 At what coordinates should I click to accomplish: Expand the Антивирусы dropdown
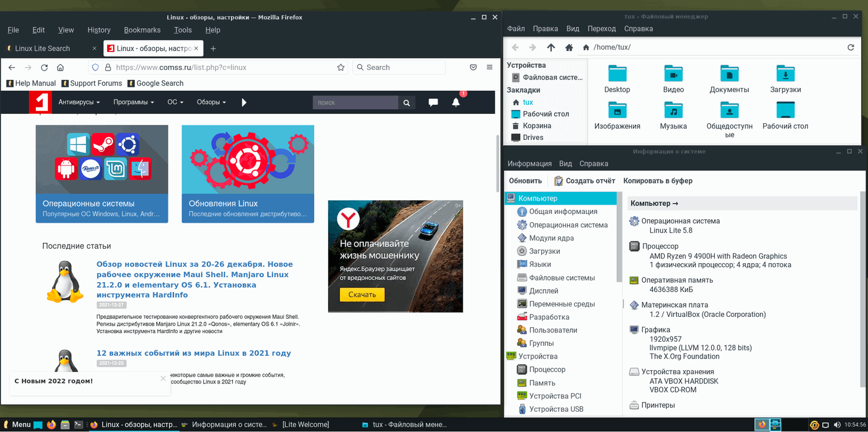79,102
